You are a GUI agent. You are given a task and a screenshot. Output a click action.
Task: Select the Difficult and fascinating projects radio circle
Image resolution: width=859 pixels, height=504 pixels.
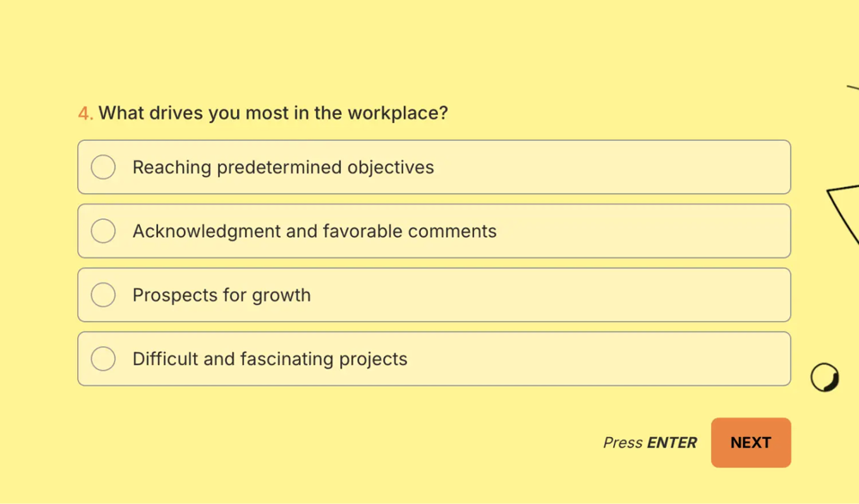pyautogui.click(x=103, y=359)
